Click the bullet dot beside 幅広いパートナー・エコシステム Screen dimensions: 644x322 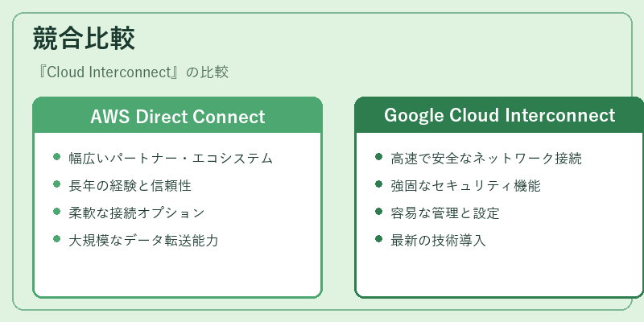click(56, 157)
